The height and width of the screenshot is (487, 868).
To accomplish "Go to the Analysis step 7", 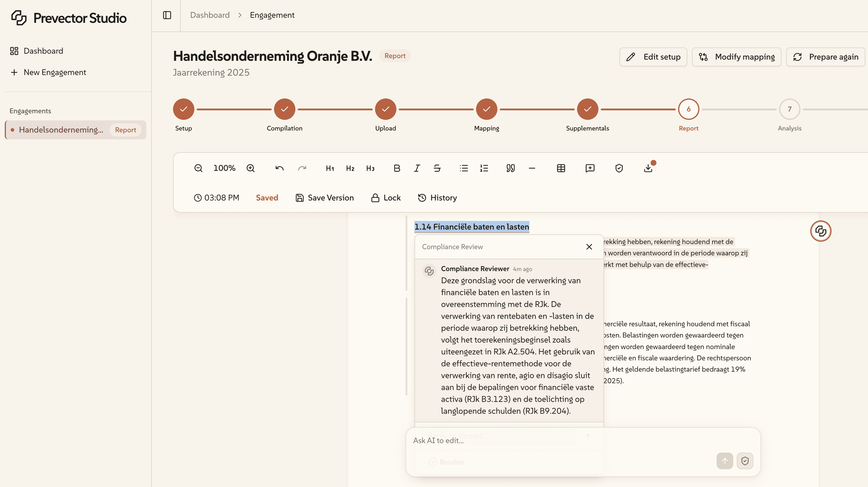I will 789,109.
